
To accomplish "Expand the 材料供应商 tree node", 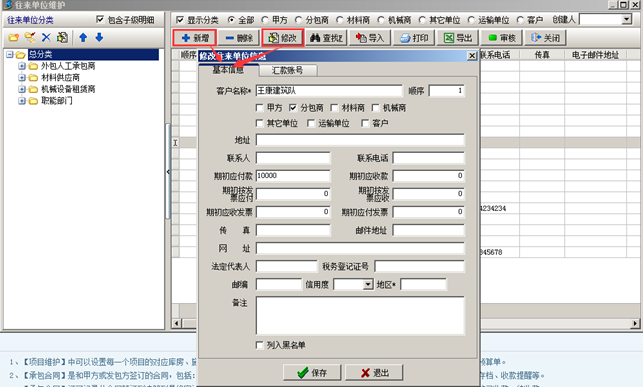I will click(22, 77).
